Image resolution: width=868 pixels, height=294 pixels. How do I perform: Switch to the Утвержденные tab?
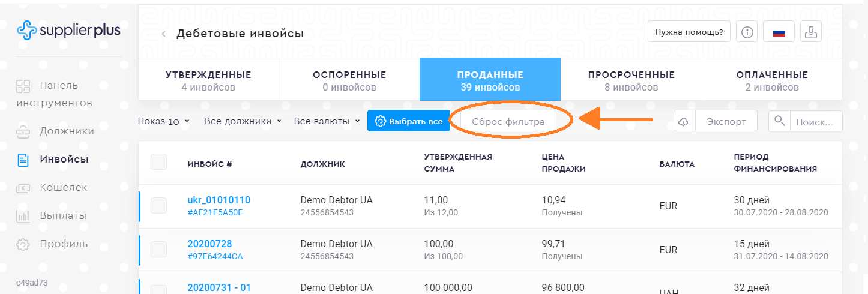[x=208, y=80]
